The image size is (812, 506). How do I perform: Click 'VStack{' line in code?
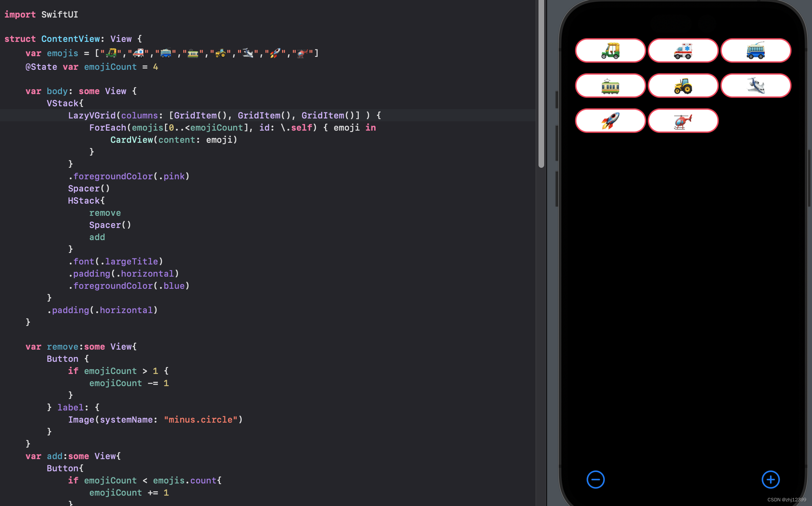pos(65,103)
